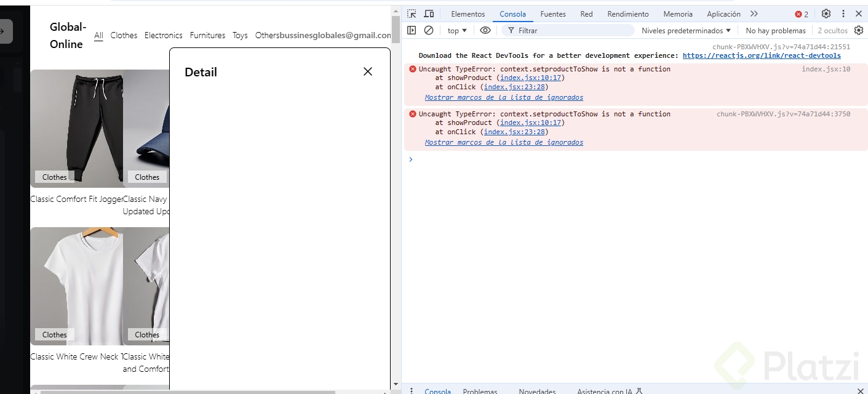Screen dimensions: 868x394
Task: Open the Problemas drawer tab
Action: point(480,391)
